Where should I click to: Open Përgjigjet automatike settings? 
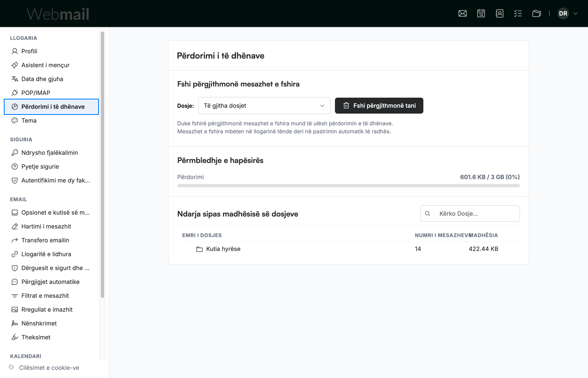click(51, 282)
